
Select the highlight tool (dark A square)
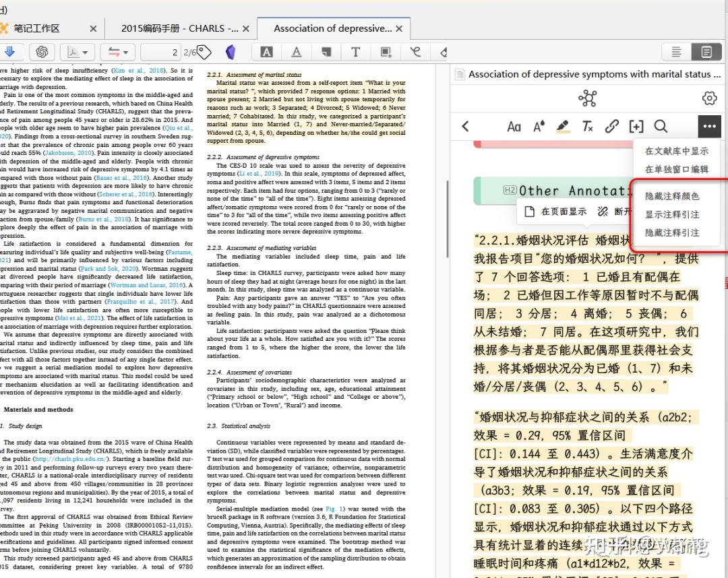pyautogui.click(x=266, y=52)
